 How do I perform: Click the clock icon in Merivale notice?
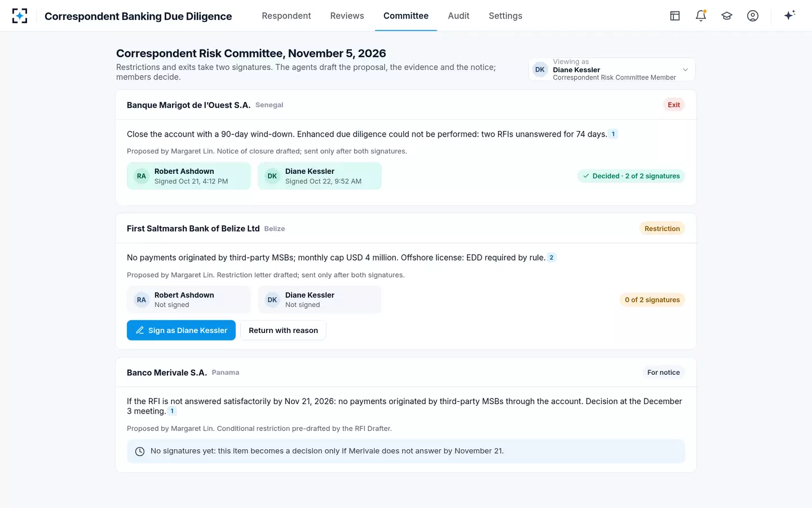pyautogui.click(x=140, y=452)
